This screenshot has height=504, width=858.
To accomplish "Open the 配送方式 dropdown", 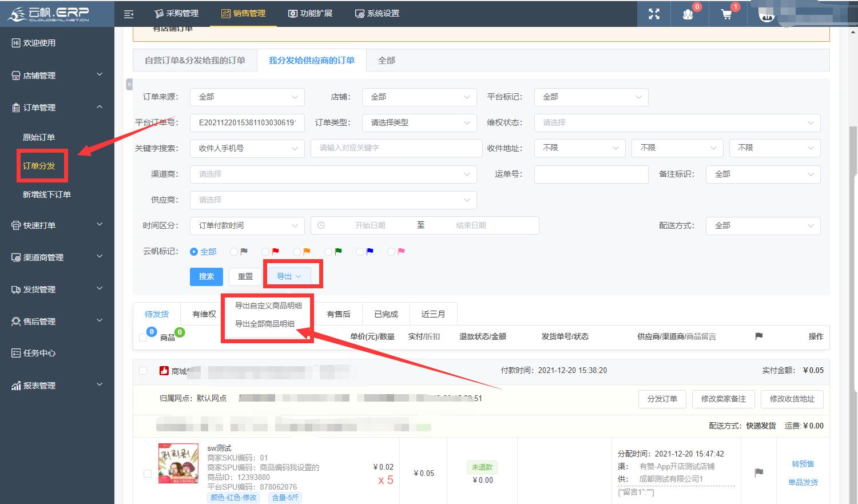I will [763, 226].
